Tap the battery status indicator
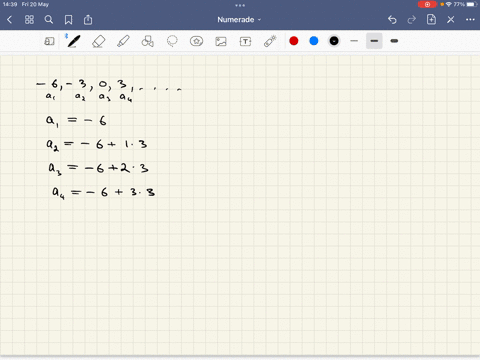This screenshot has height=360, width=480. coord(472,4)
